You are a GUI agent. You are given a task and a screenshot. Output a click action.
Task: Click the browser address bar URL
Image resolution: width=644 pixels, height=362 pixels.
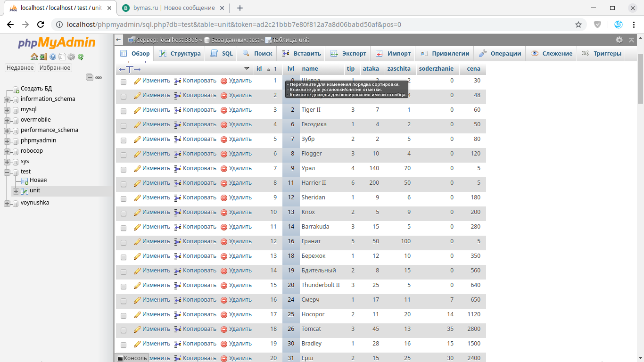pos(236,25)
